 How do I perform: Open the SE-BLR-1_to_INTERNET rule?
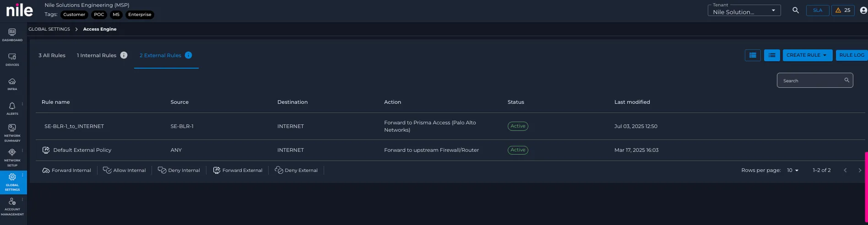[74, 126]
